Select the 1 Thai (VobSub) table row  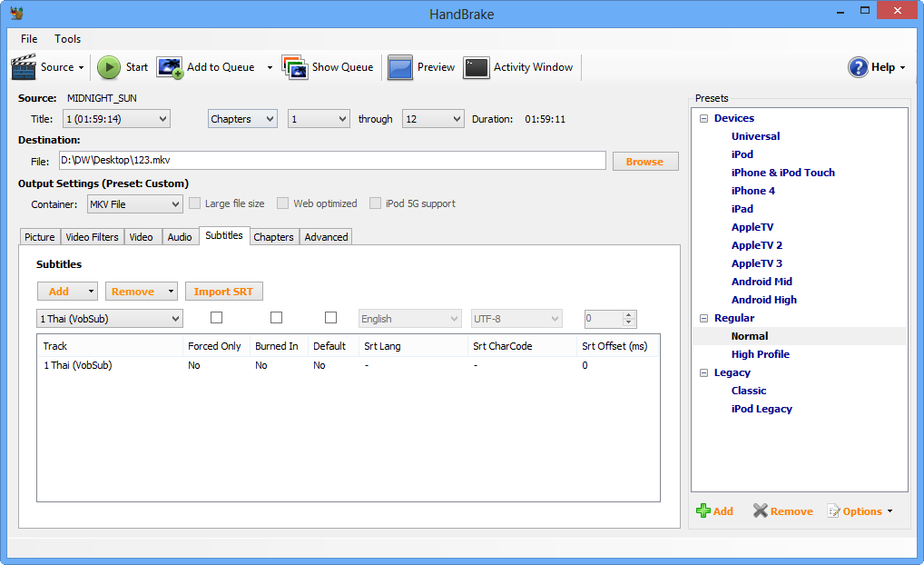coord(348,366)
